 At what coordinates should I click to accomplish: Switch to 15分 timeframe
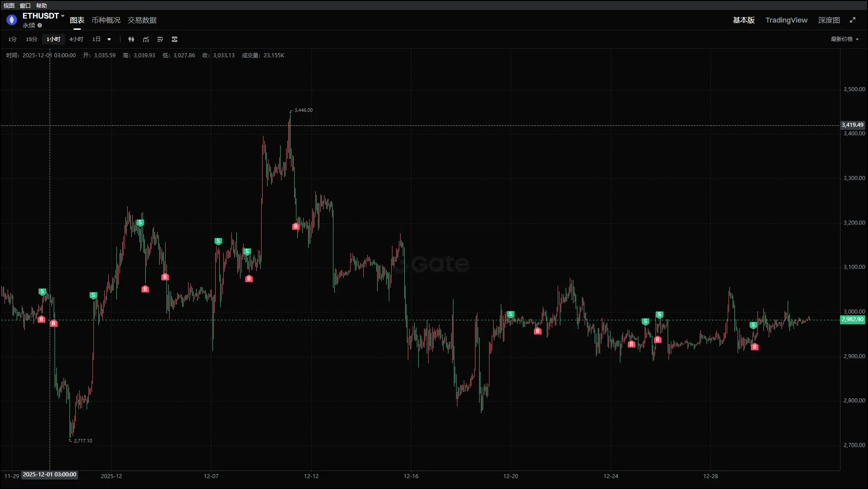click(31, 39)
